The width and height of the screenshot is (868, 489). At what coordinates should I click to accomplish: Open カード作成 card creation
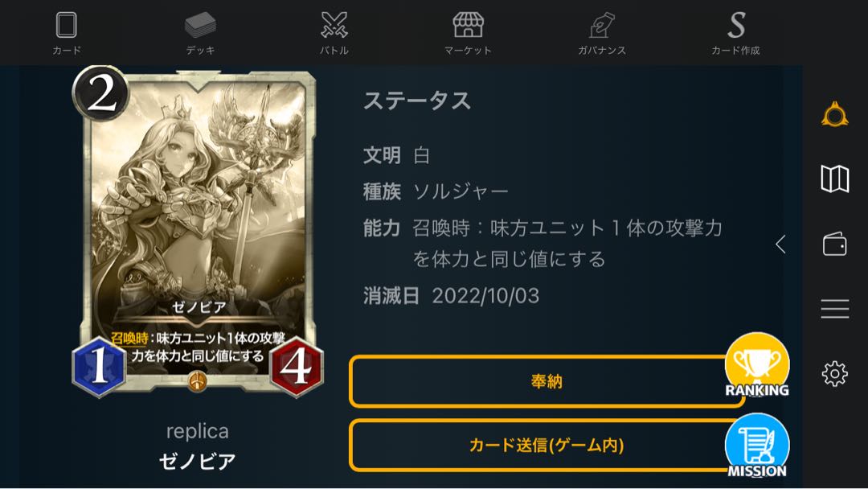pos(735,33)
